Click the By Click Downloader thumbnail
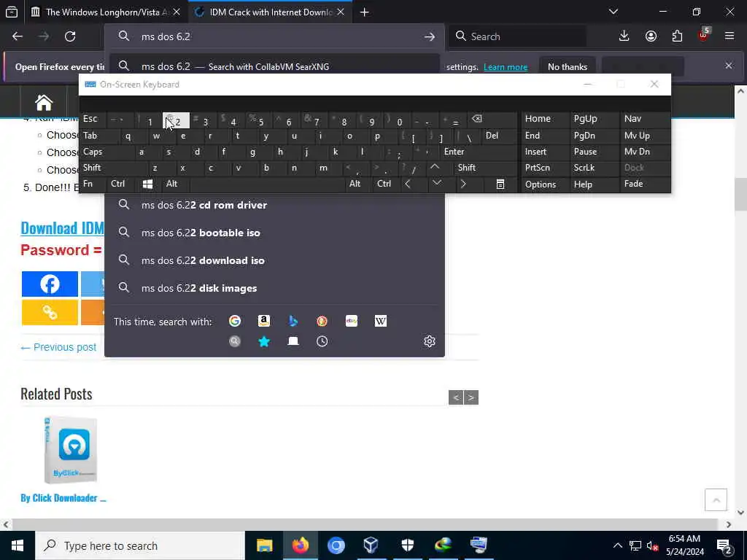Viewport: 747px width, 560px height. coord(71,450)
